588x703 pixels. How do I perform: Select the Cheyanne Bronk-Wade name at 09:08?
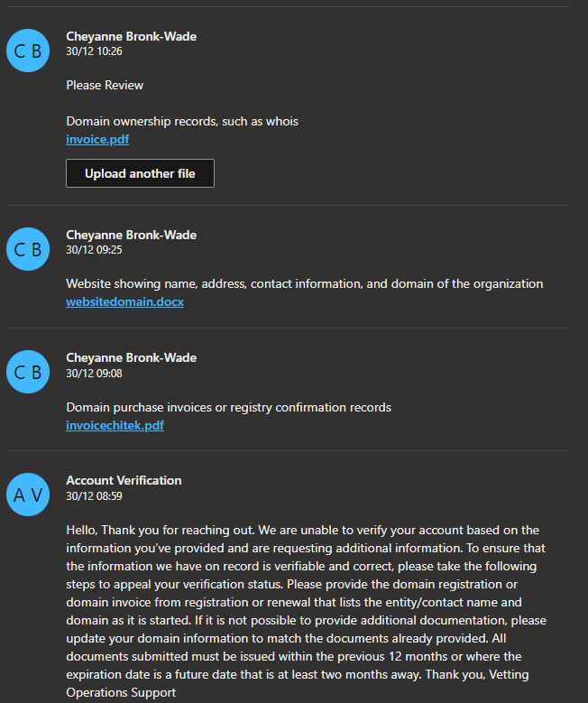[132, 357]
